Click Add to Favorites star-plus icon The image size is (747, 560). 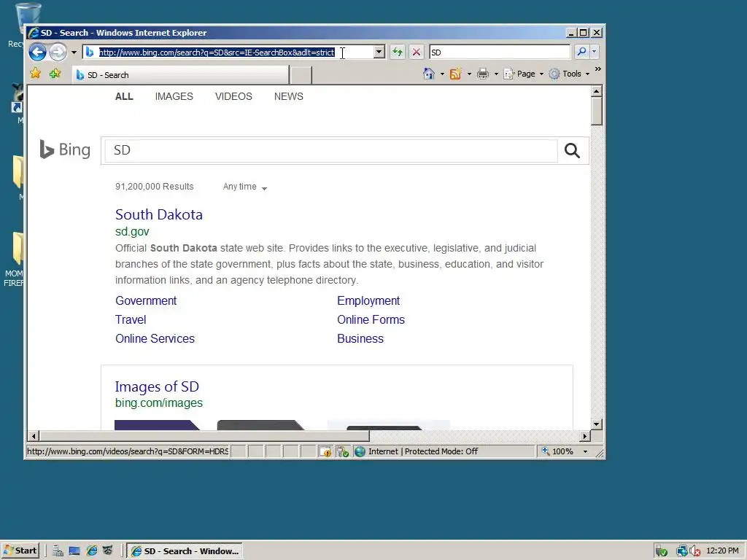coord(55,74)
